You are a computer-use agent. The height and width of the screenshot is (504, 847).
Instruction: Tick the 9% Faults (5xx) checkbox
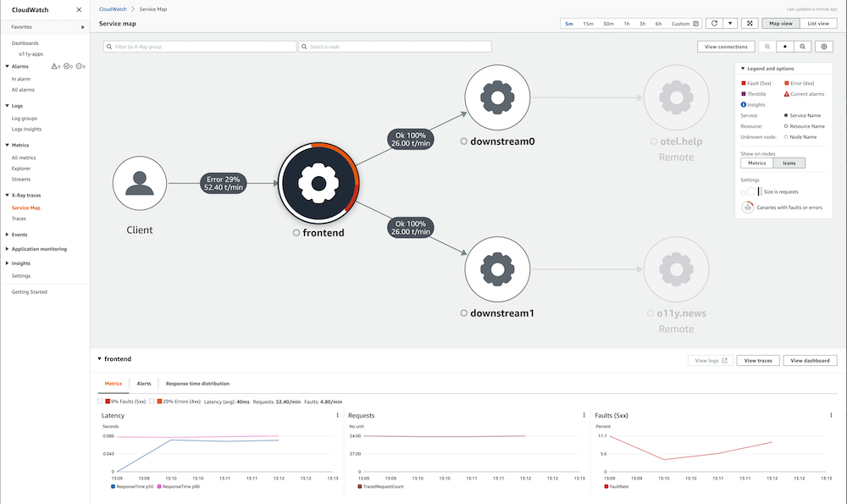click(100, 402)
